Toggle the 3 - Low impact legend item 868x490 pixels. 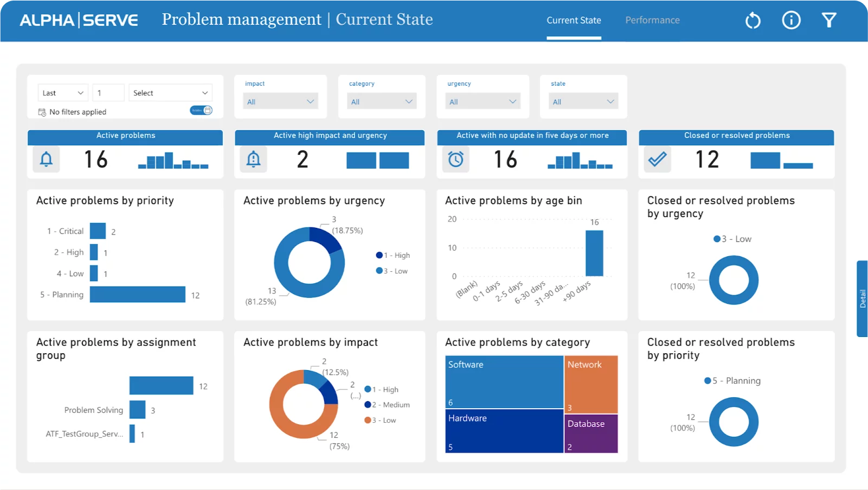(381, 421)
